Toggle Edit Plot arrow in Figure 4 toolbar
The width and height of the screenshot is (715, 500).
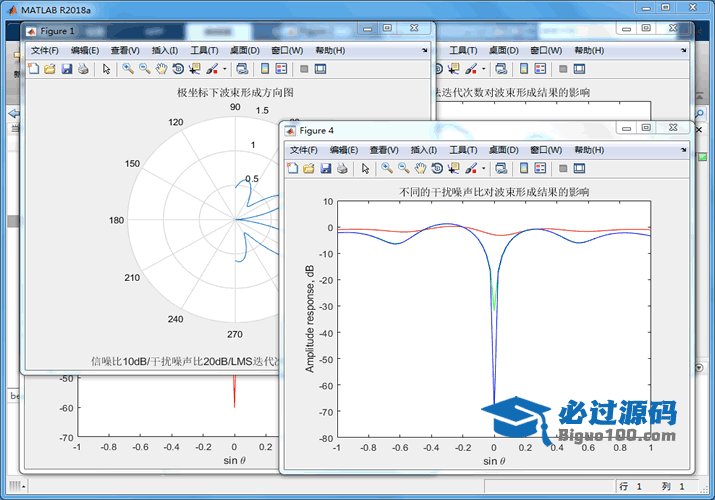365,168
